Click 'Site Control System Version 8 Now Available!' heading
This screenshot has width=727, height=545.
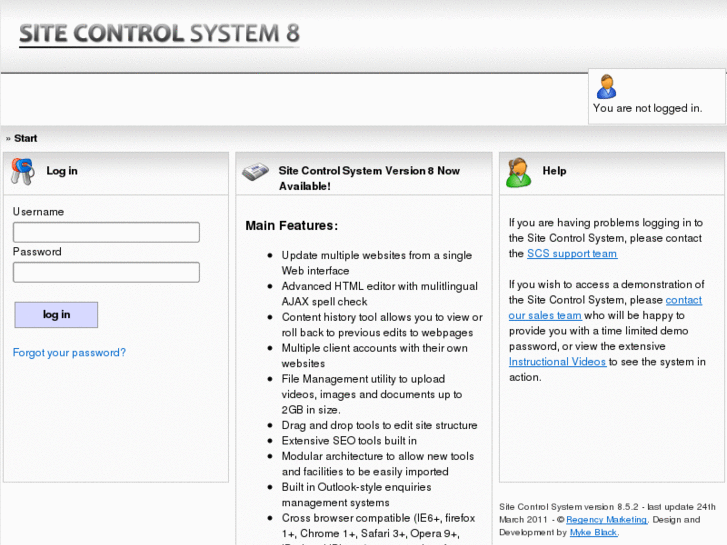coord(369,178)
